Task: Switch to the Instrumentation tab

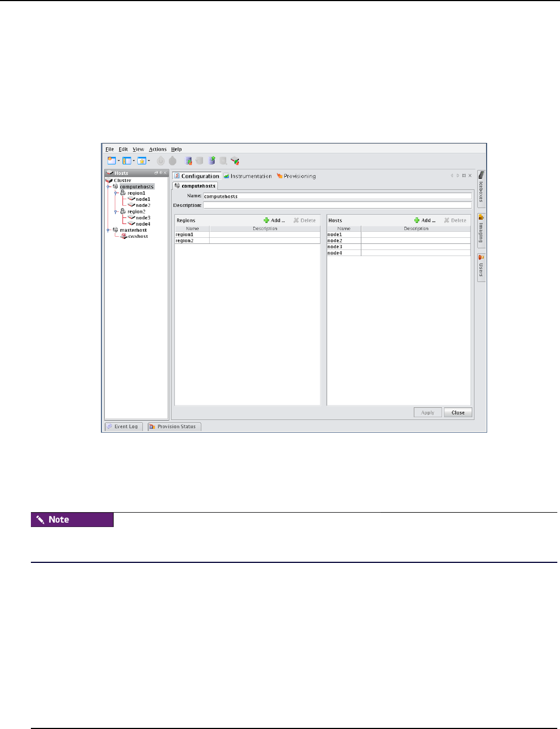Action: 248,176
